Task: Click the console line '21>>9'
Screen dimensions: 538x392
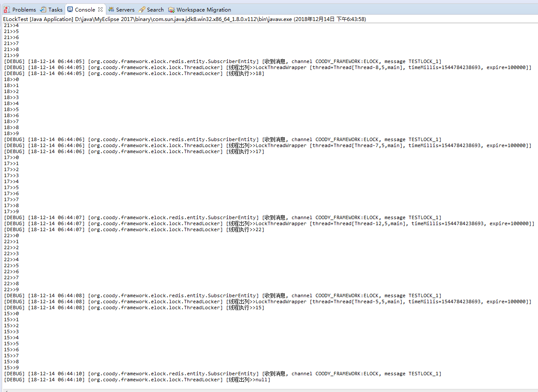Action: tap(11, 55)
